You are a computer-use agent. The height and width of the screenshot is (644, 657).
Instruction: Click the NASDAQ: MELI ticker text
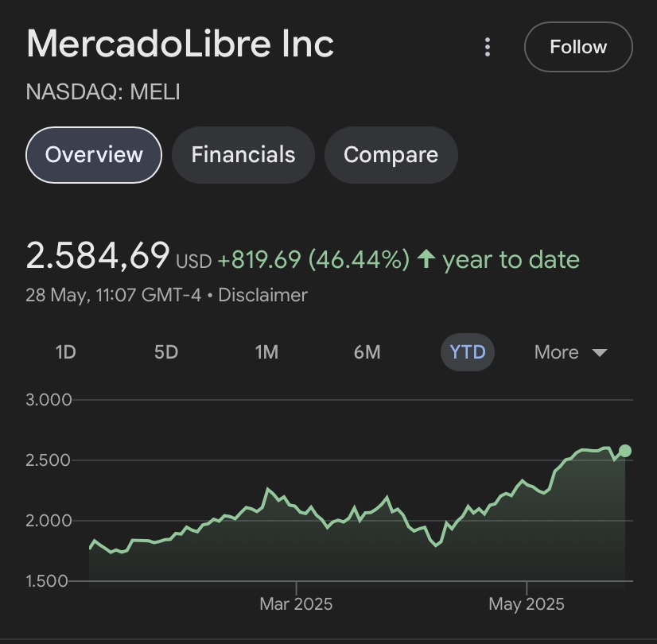click(103, 92)
